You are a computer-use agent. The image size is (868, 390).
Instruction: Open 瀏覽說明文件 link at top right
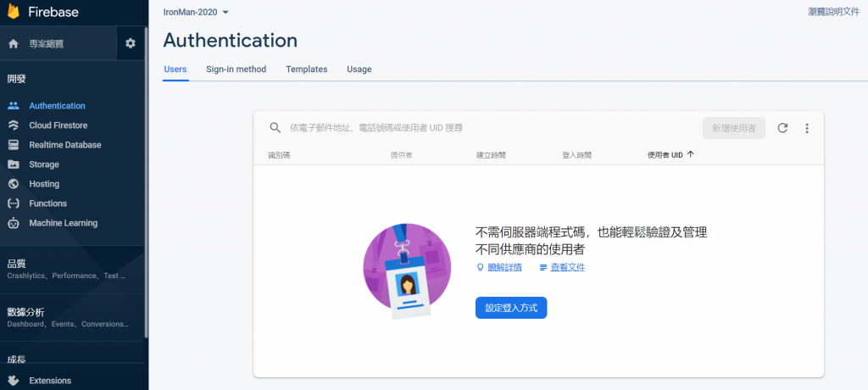[x=834, y=12]
